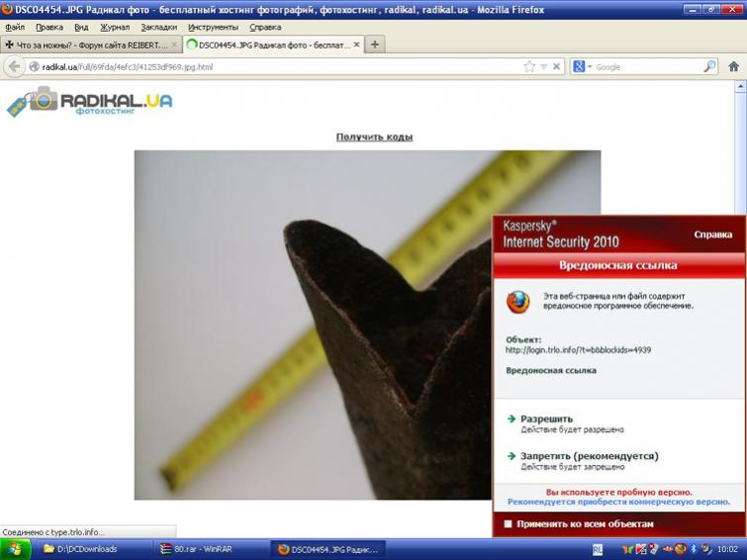This screenshot has width=747, height=560.
Task: Close the 'Что за ножны?' forum tab
Action: [174, 45]
